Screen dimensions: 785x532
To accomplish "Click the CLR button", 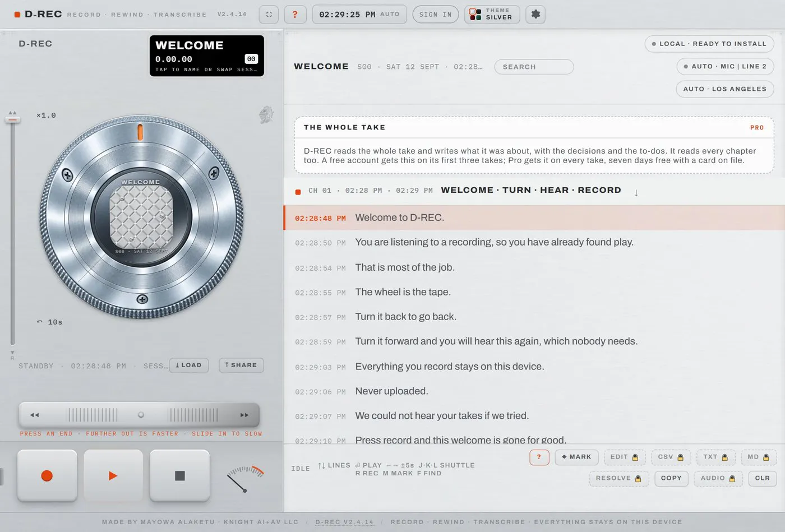I will 762,478.
